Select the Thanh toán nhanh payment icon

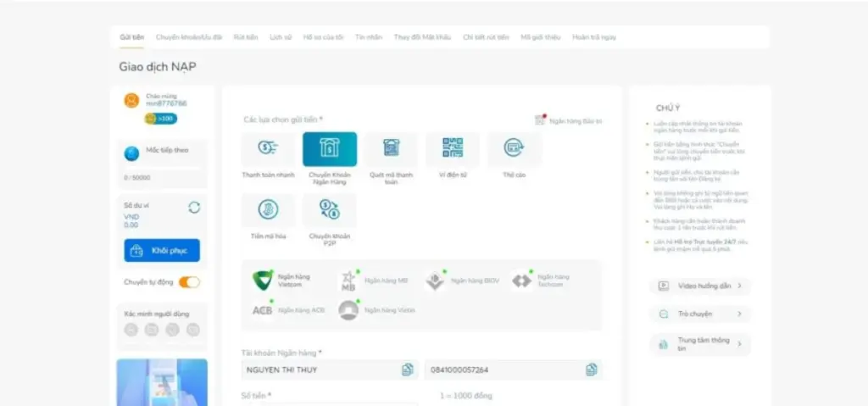pos(268,149)
